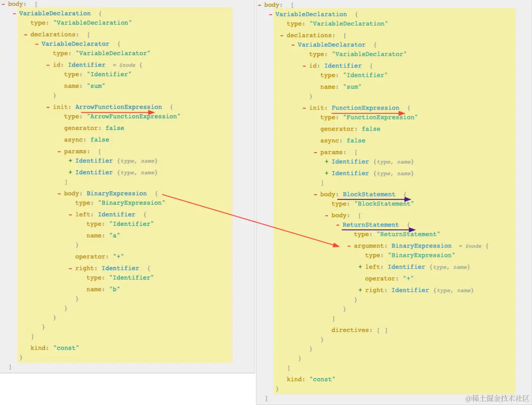Image resolution: width=532 pixels, height=405 pixels.
Task: Collapse declarations array in left panel
Action: pyautogui.click(x=26, y=34)
